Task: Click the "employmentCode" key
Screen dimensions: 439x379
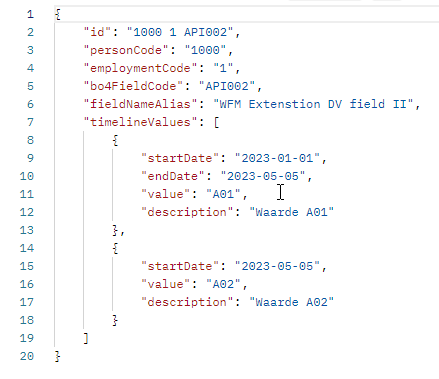Action: tap(140, 68)
